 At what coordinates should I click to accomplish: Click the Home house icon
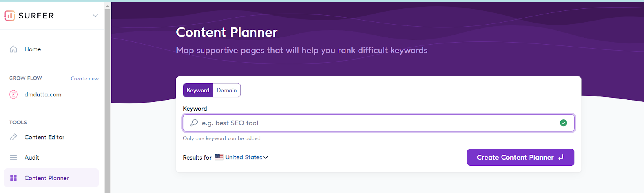coord(13,49)
